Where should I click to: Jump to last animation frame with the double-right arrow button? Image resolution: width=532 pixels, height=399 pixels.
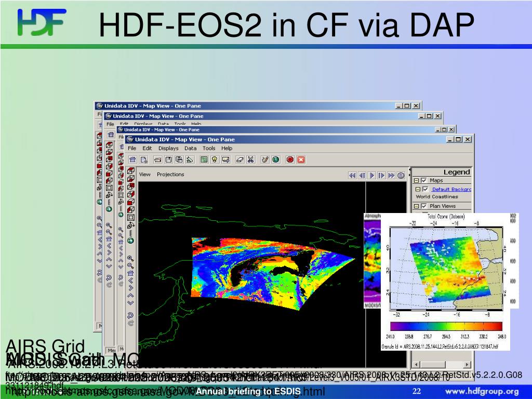tap(391, 176)
